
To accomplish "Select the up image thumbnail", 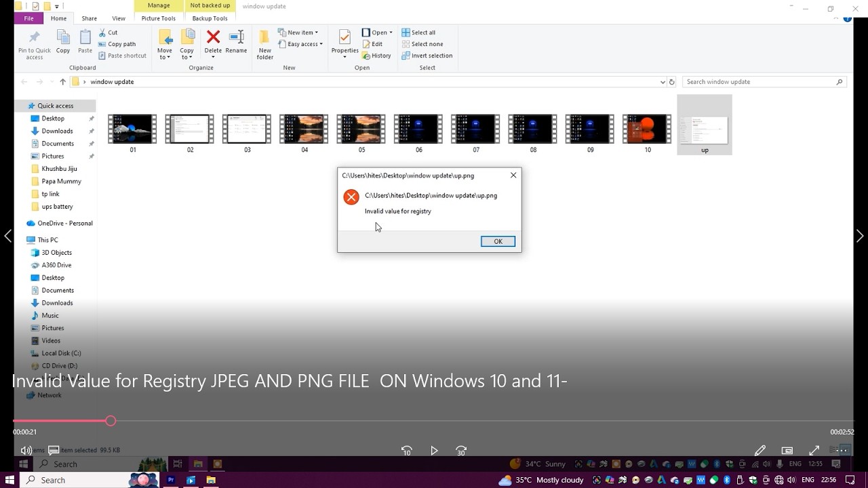I will tap(705, 130).
